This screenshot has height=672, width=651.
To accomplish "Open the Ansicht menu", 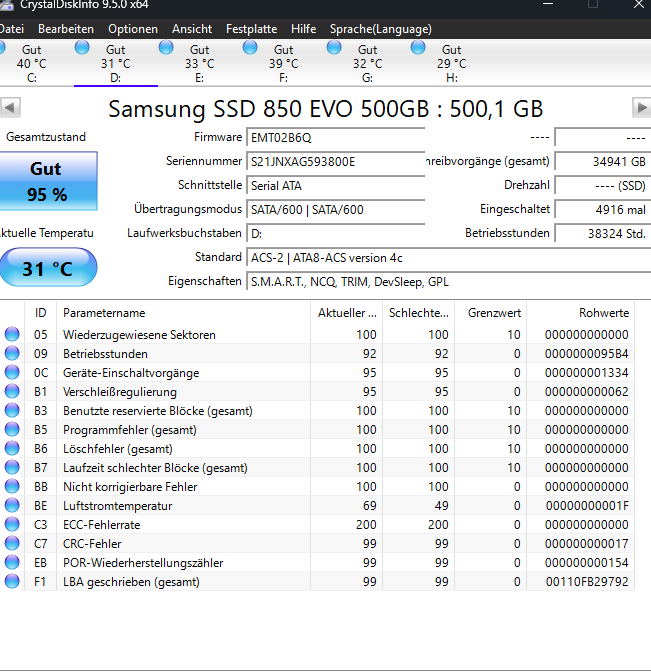I will [192, 29].
